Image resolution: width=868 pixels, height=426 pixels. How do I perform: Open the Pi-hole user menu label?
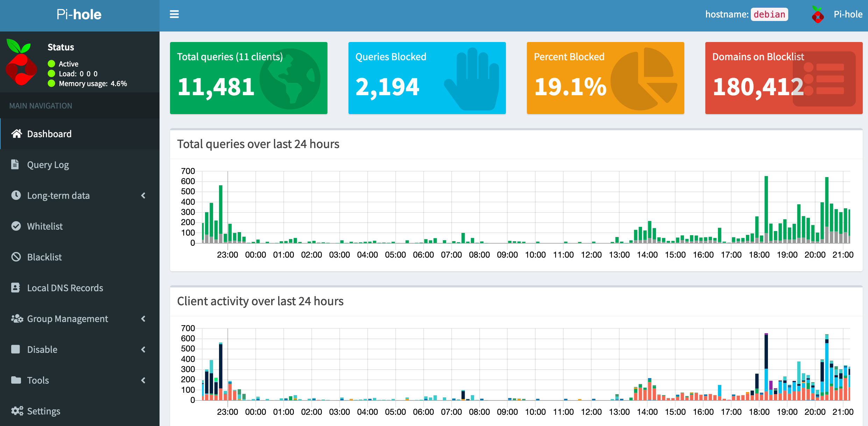[x=848, y=14]
